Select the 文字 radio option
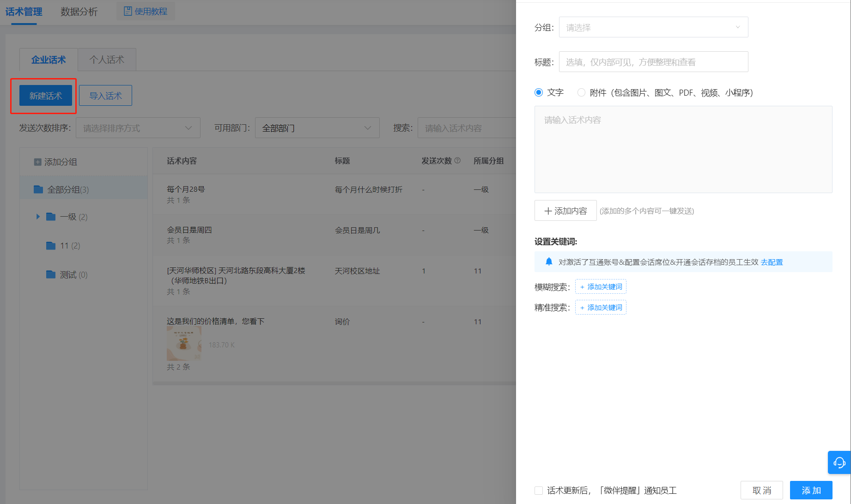This screenshot has height=504, width=851. click(538, 92)
